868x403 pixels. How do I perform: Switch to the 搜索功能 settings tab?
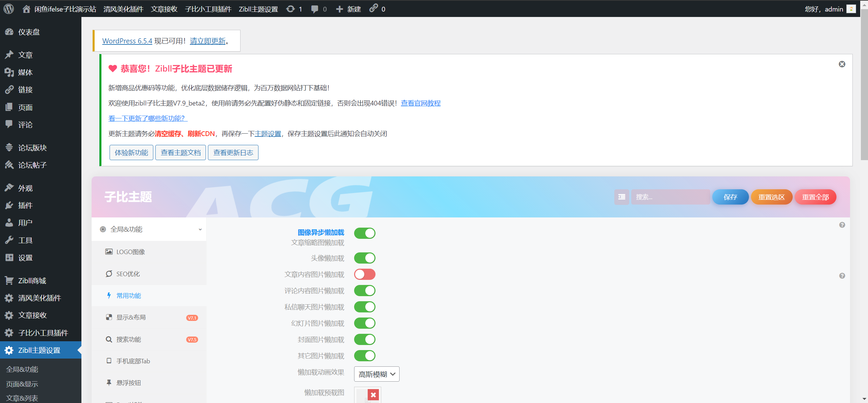point(129,339)
